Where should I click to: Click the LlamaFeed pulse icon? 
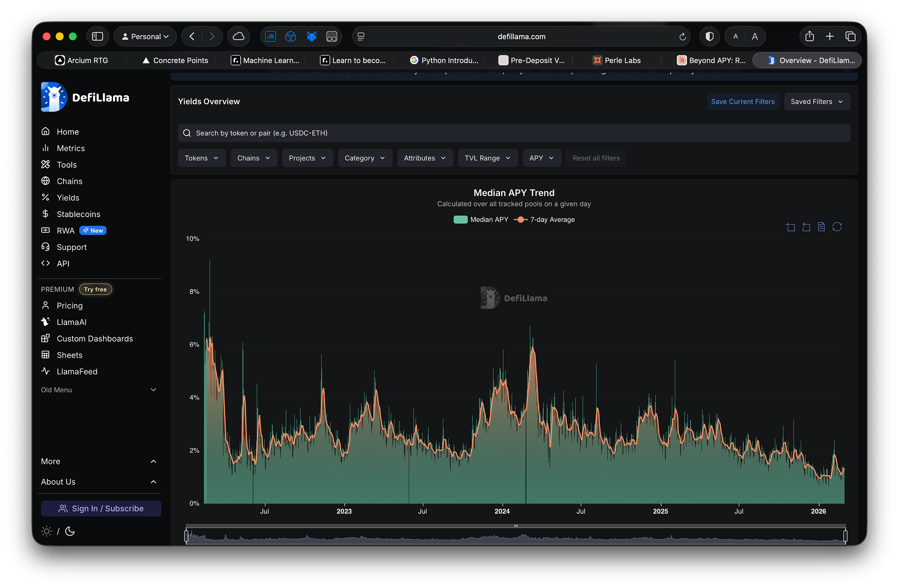(45, 371)
